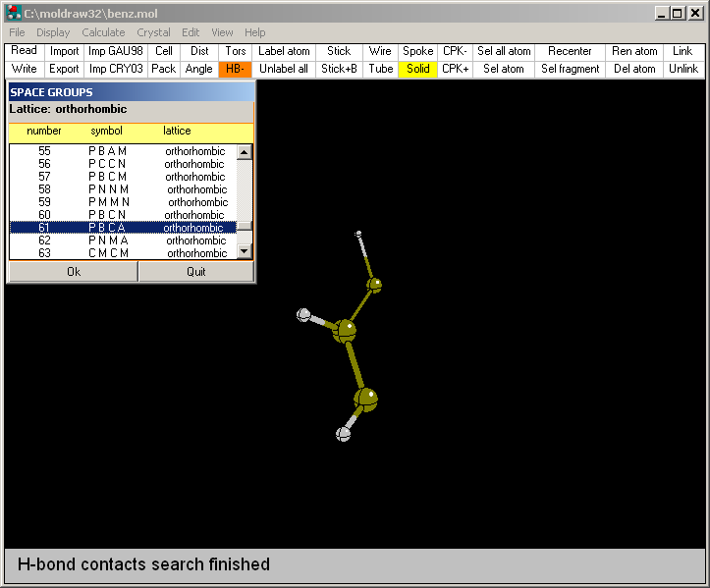Minimize the MolDraw window
The image size is (710, 588).
[662, 13]
